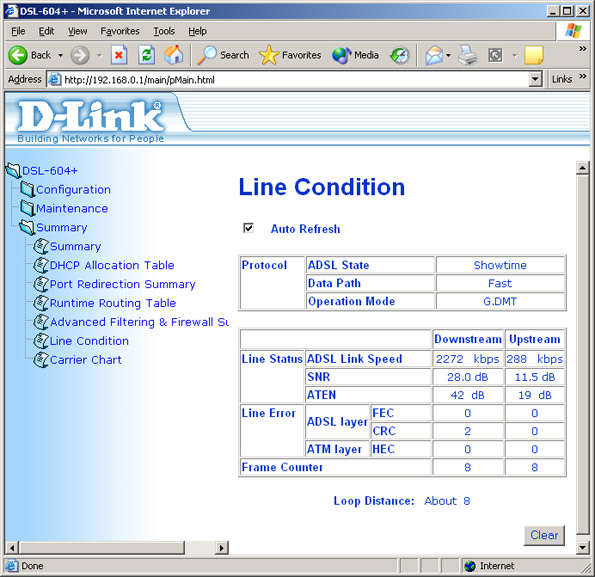The image size is (595, 577).
Task: Click the main pane scrollbar up arrow
Action: tap(582, 167)
